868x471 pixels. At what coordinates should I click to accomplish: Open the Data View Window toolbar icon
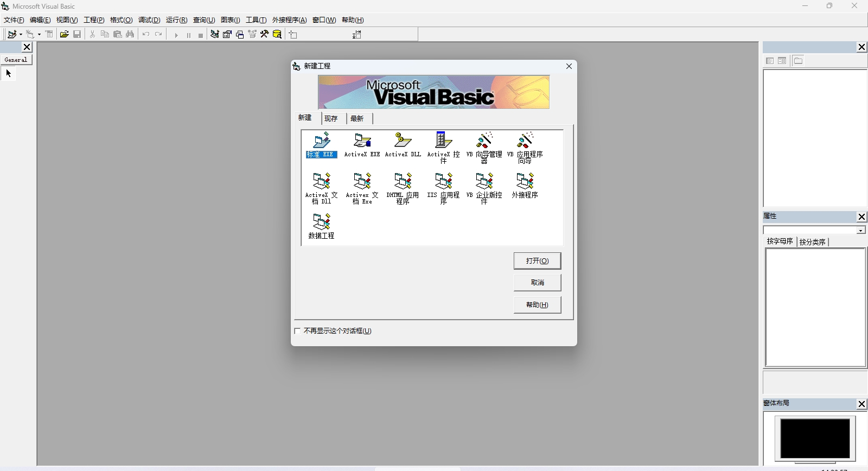[277, 34]
